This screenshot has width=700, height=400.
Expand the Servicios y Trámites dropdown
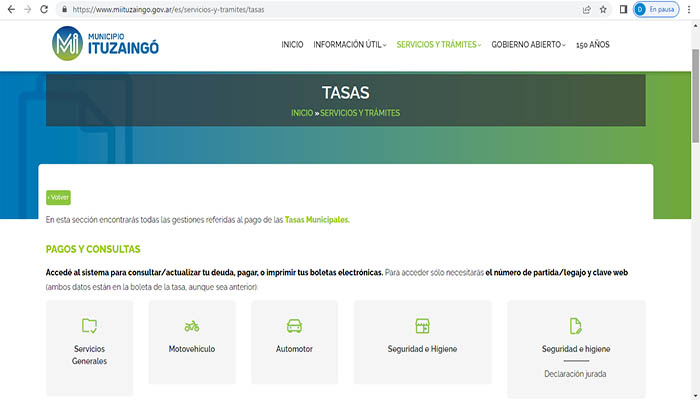(x=438, y=45)
